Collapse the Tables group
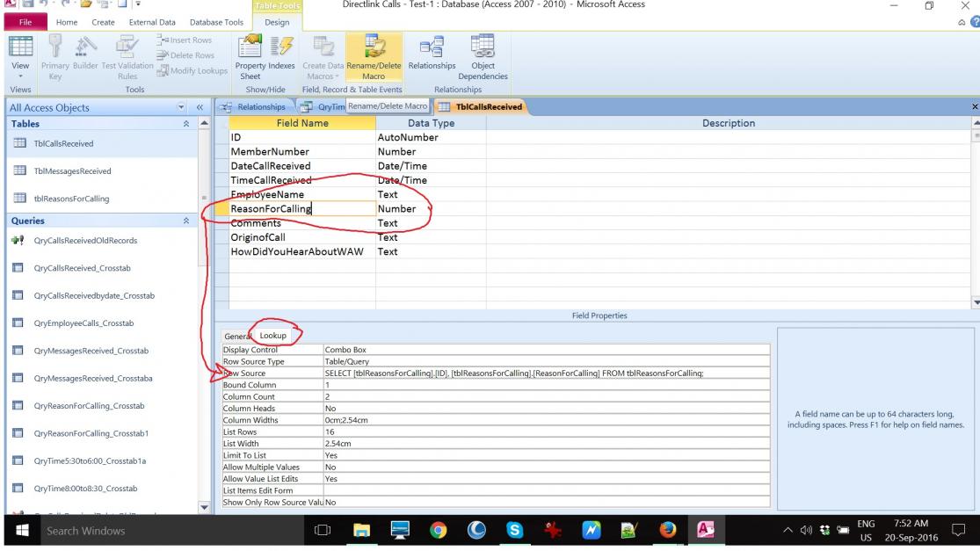Screen dimensions: 980x551 point(186,124)
